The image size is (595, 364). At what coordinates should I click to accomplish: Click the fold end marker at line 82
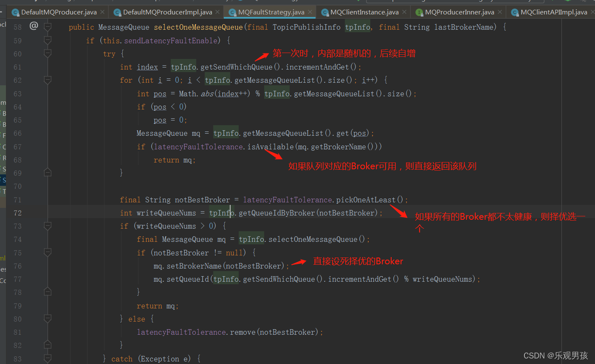coord(48,345)
